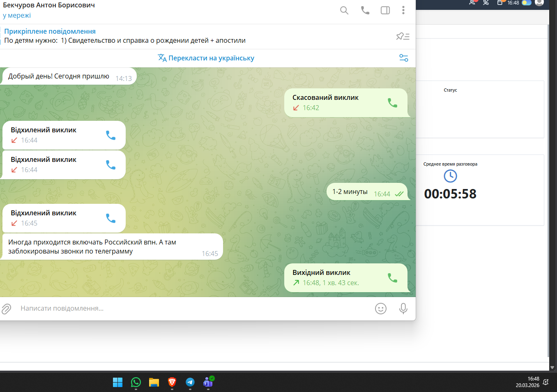
Task: Click the clock icon above average talk time
Action: coord(450,176)
